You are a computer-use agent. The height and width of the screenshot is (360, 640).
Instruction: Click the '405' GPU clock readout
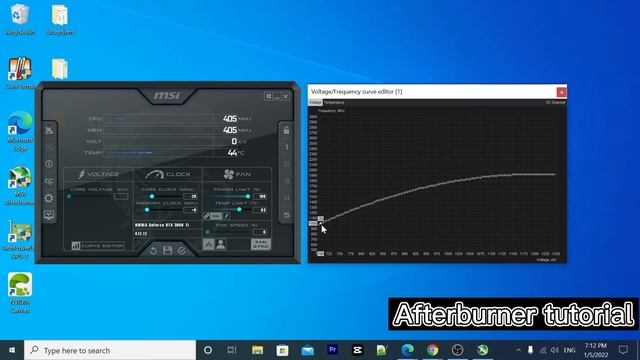(230, 119)
